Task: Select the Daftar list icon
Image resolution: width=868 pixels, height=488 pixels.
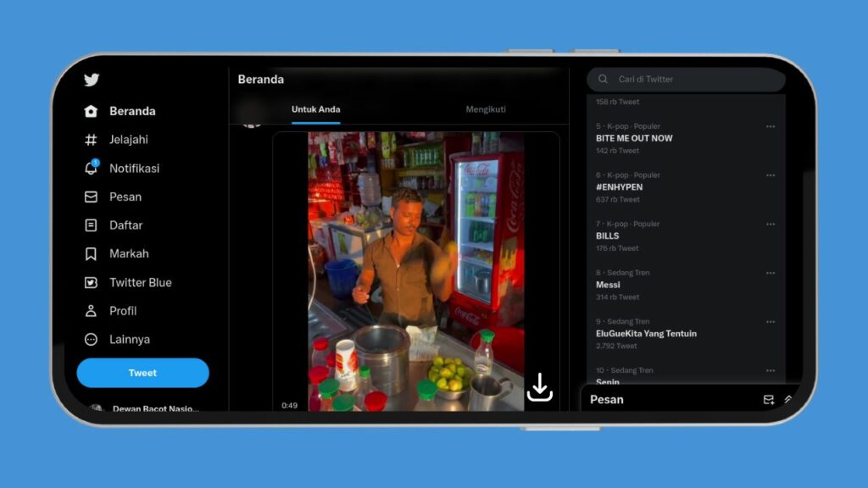Action: pos(92,225)
